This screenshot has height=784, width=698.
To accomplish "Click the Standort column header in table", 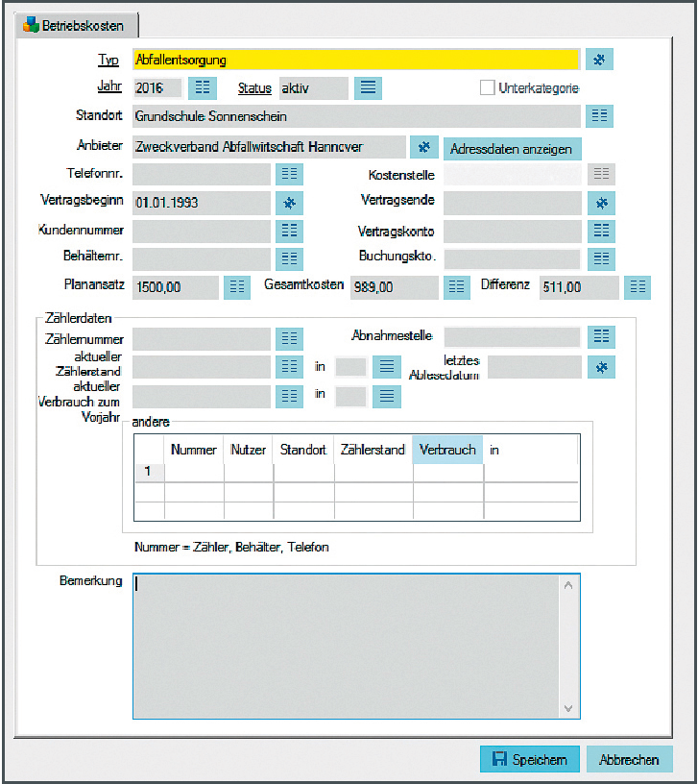I will (x=303, y=450).
